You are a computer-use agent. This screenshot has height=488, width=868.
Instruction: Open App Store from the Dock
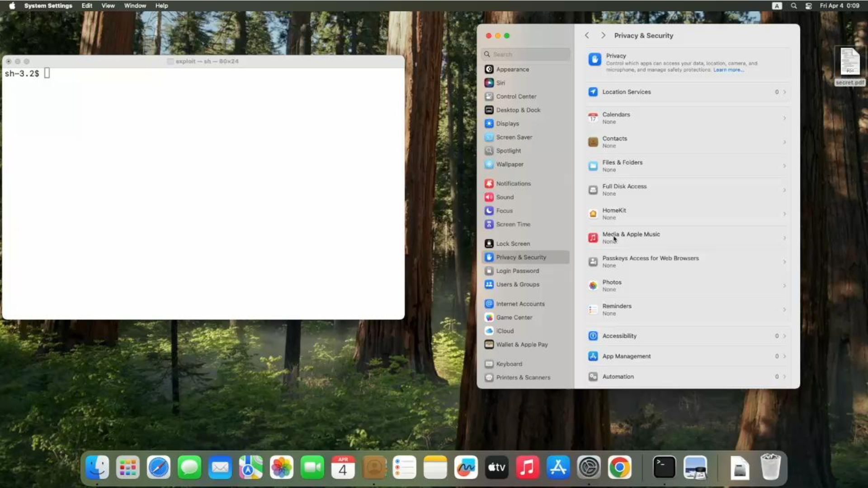[x=558, y=467]
